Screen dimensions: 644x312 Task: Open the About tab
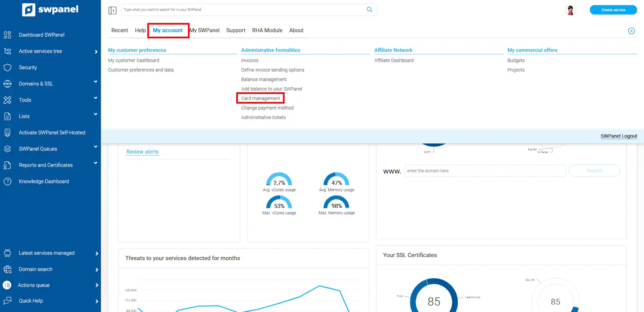(x=296, y=30)
